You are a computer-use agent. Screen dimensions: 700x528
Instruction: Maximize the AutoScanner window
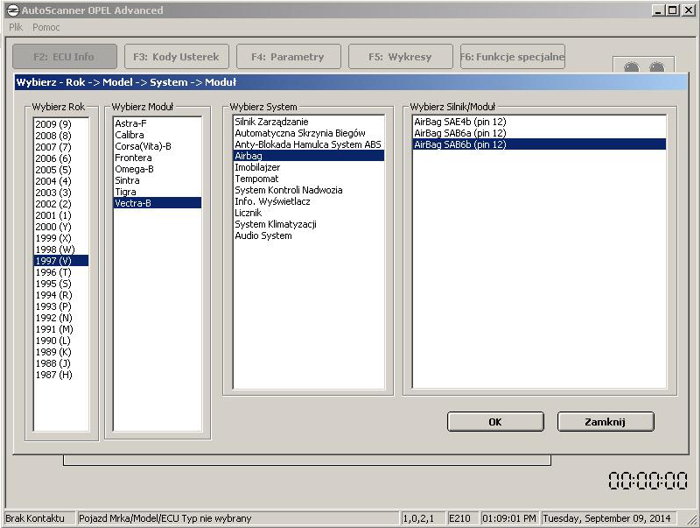coord(669,10)
